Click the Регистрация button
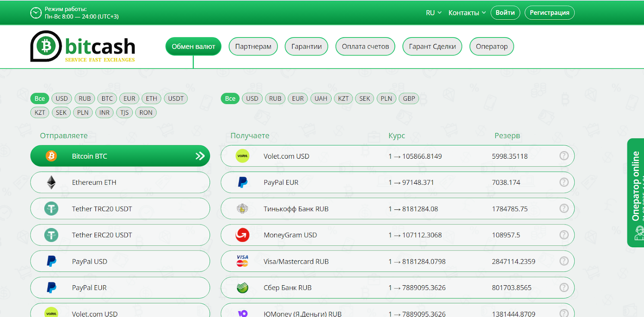The image size is (644, 317). [x=549, y=12]
